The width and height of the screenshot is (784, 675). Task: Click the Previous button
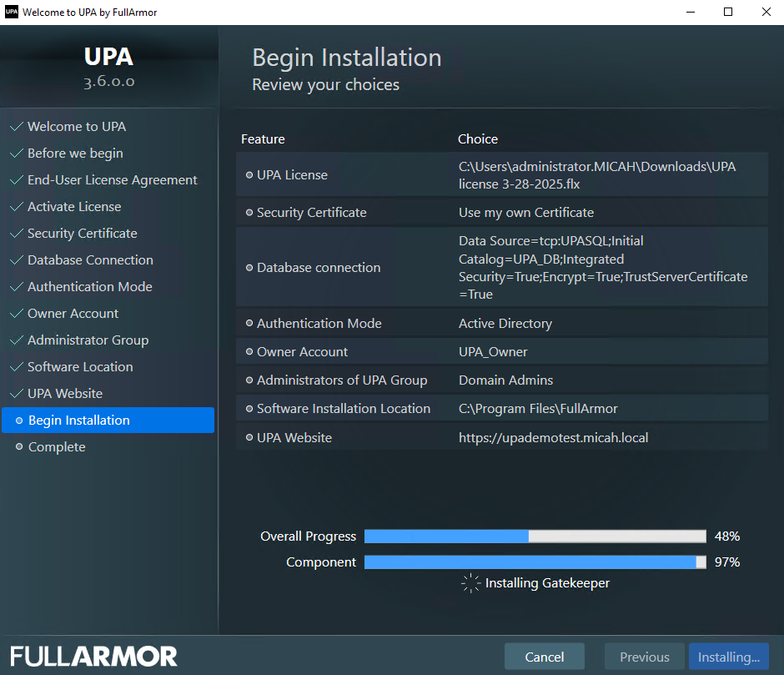[x=644, y=657]
